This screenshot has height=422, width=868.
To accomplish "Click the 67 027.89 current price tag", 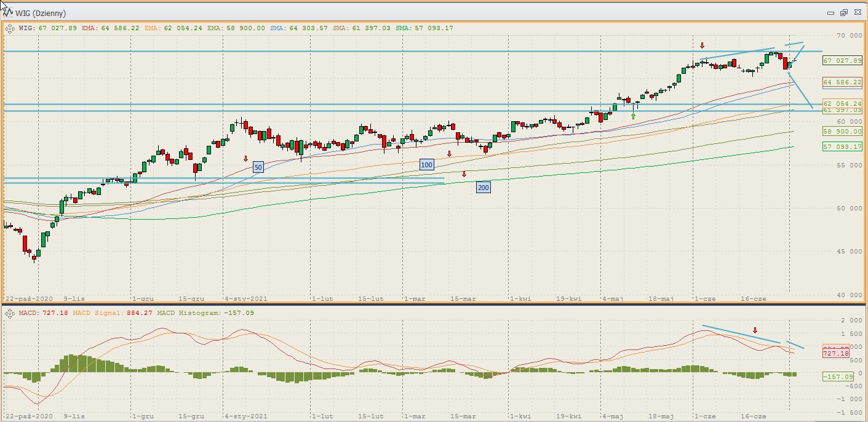I will [x=842, y=60].
